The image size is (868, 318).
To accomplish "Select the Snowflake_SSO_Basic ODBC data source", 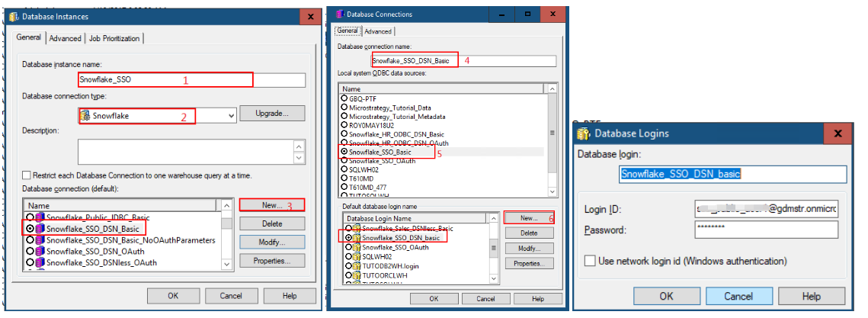I will pyautogui.click(x=344, y=153).
